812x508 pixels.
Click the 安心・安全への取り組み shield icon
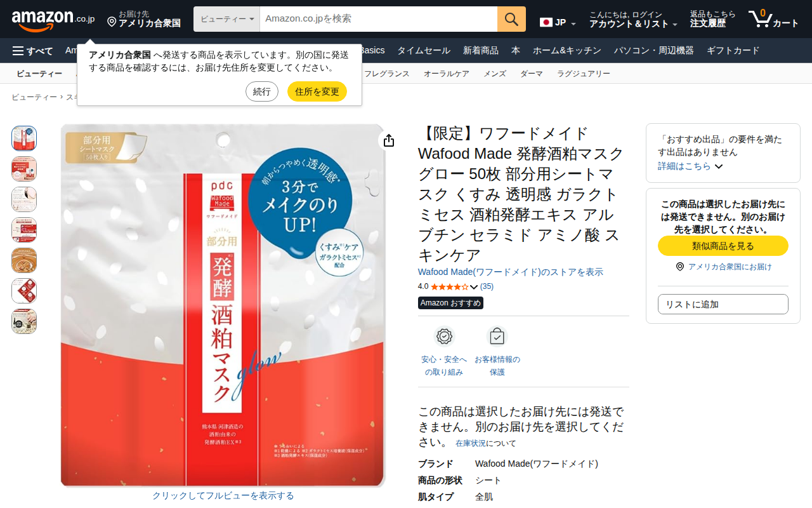tap(444, 337)
